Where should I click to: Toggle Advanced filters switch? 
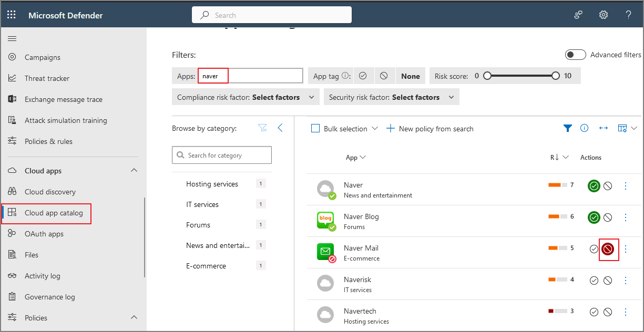576,55
